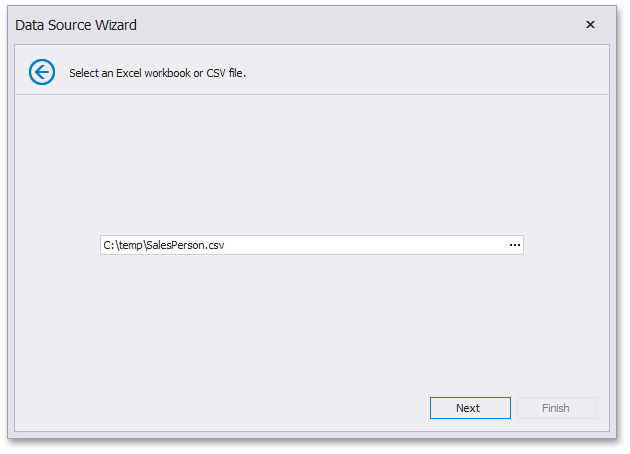630x454 pixels.
Task: Dismiss the wizard with the close icon
Action: [x=590, y=25]
